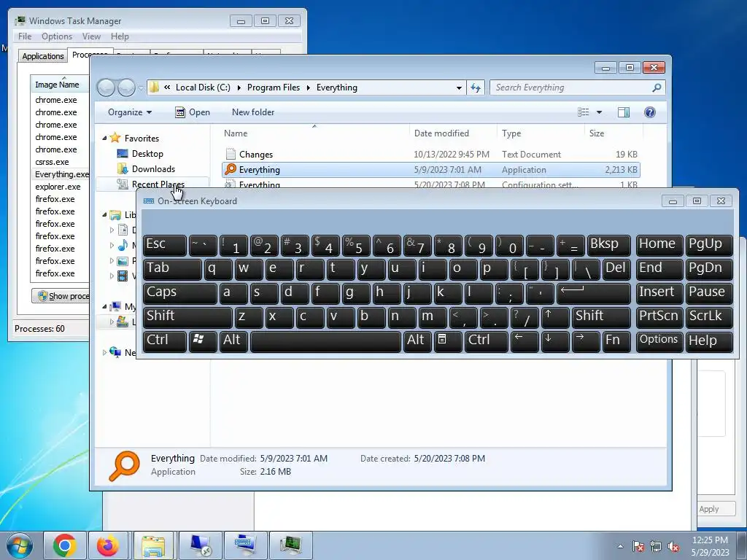Toggle left Shift key
747x560 pixels.
[x=187, y=317]
